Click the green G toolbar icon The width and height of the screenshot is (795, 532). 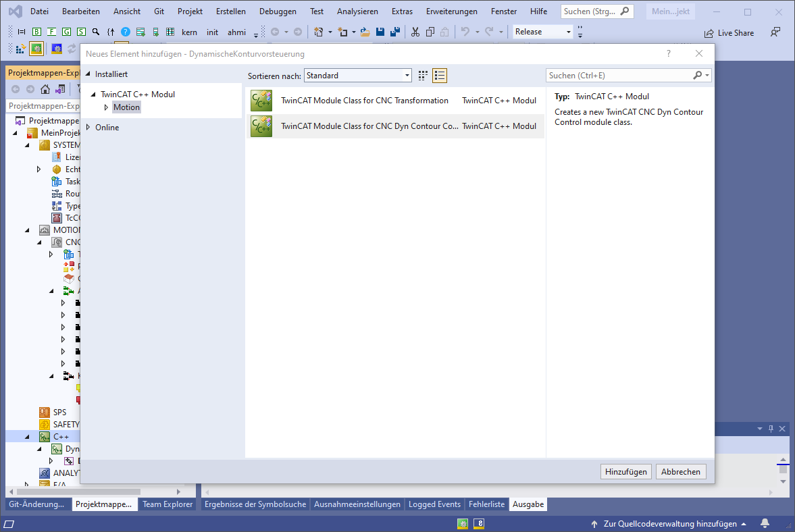66,32
